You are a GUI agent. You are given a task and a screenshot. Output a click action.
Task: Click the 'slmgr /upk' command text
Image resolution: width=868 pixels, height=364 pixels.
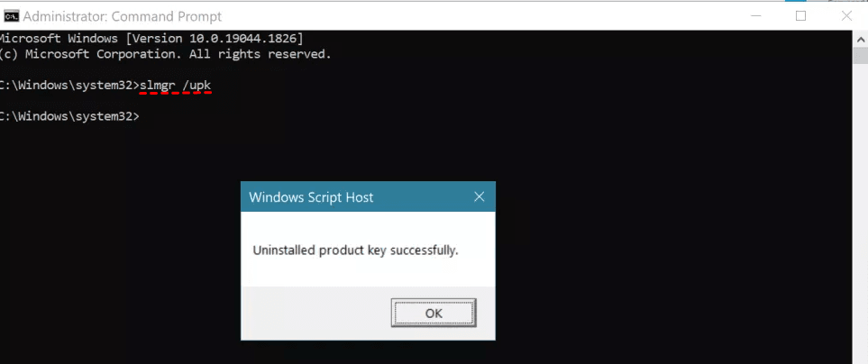pos(176,85)
